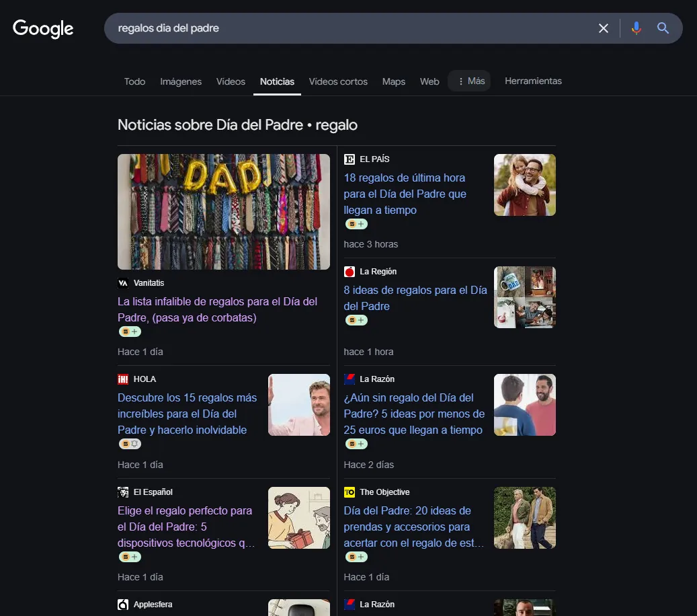Click the Google logo
The image size is (697, 616).
[x=43, y=28]
